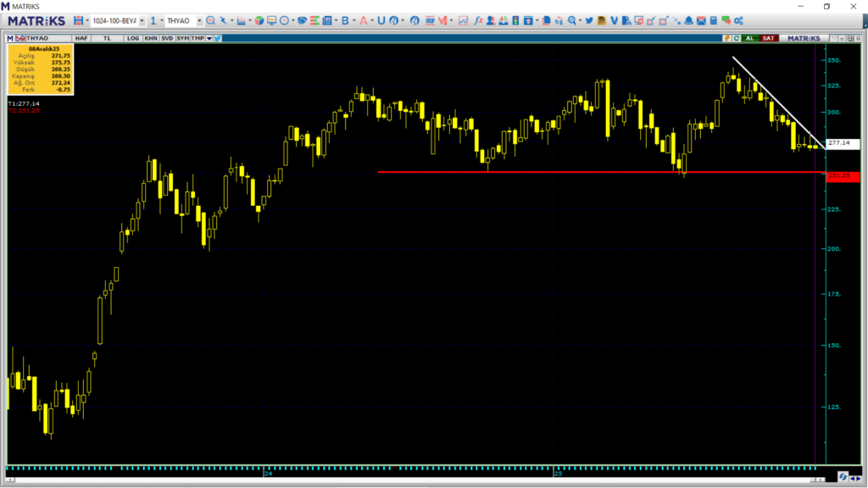
Task: Click the red VIOP icon
Action: tap(430, 20)
